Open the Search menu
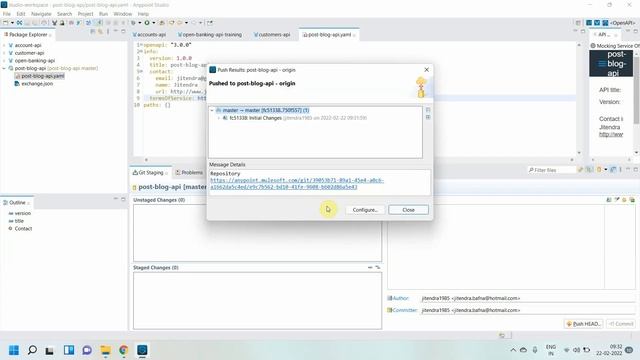Screen dimensions: 640x360 pyautogui.click(x=64, y=14)
